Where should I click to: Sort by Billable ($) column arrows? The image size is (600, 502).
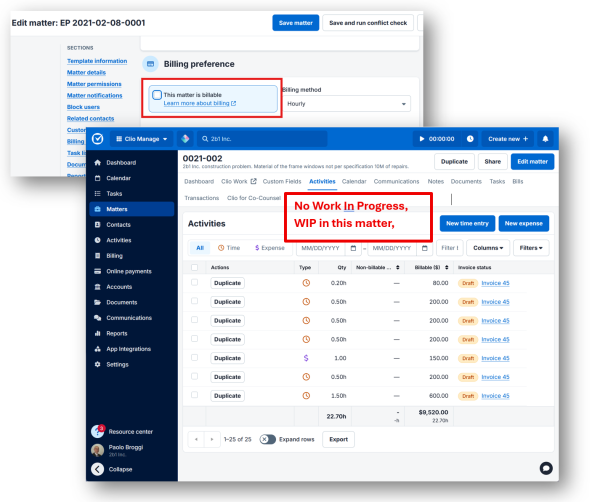pos(447,267)
